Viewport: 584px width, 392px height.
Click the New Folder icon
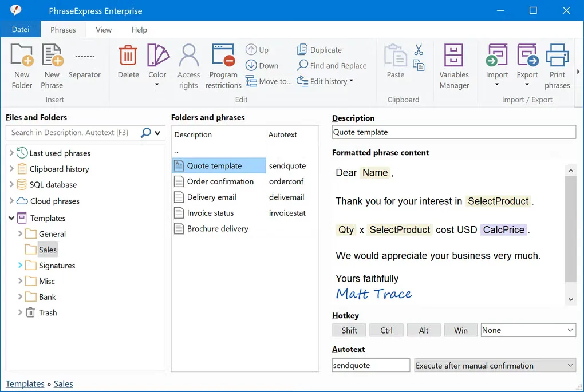(x=22, y=55)
